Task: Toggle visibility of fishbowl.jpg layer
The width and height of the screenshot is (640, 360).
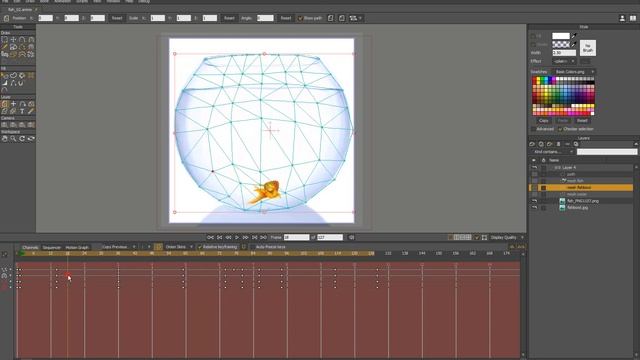Action: click(x=534, y=208)
